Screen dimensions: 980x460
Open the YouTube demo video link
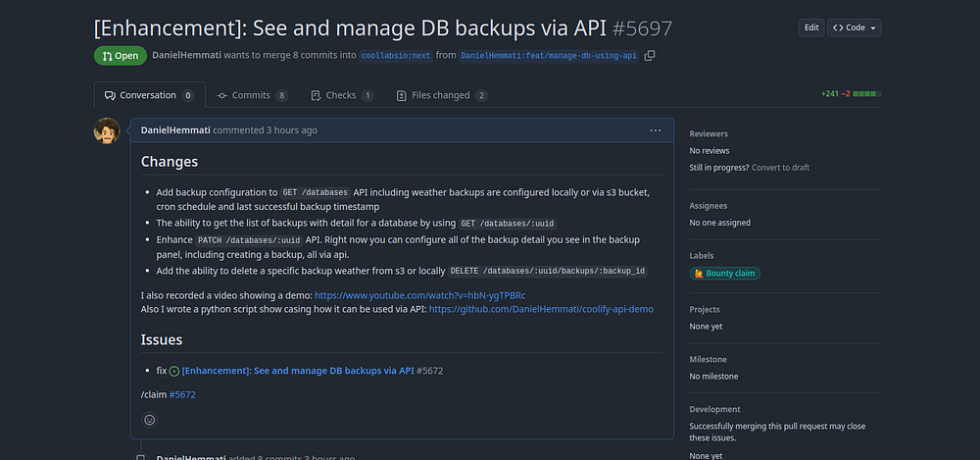[419, 295]
